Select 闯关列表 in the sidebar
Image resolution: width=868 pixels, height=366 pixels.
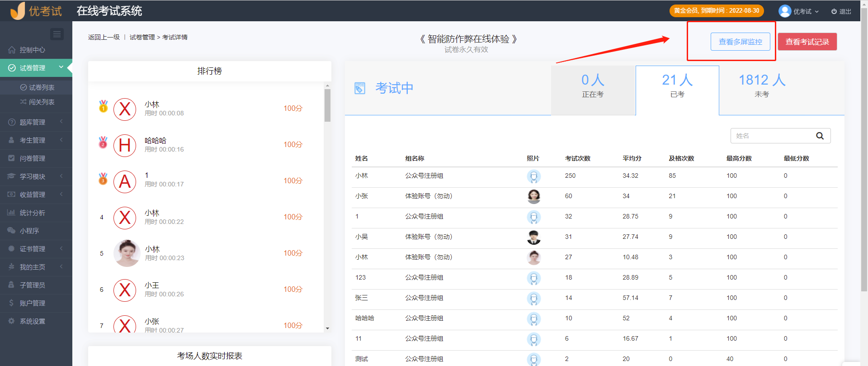pos(42,102)
